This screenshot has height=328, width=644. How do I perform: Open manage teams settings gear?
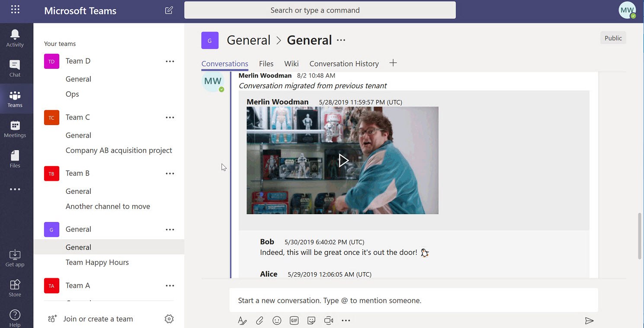[169, 319]
